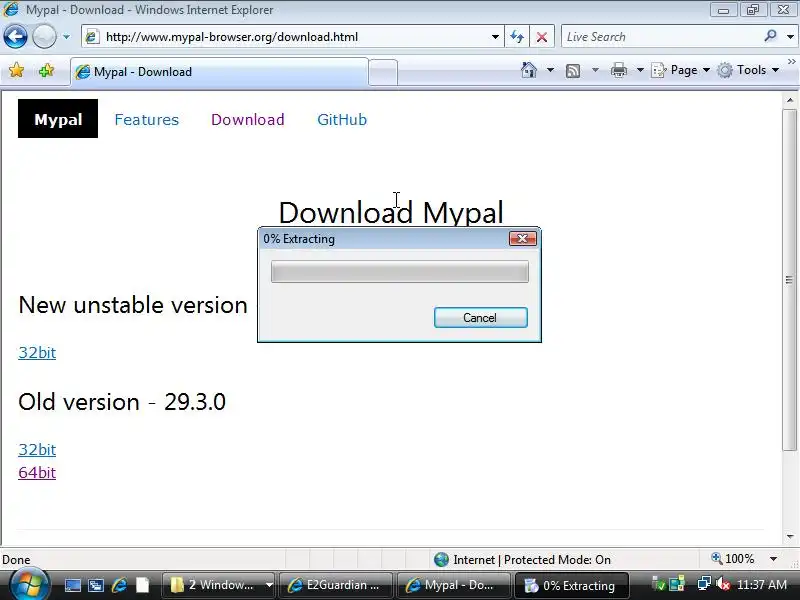This screenshot has height=600, width=800.
Task: Click the 11:37 AM clock
Action: pyautogui.click(x=762, y=585)
